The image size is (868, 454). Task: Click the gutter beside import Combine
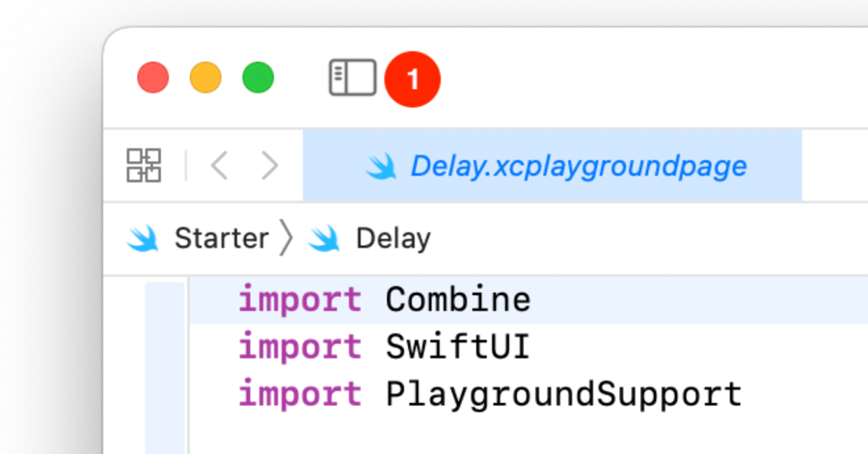tap(164, 300)
